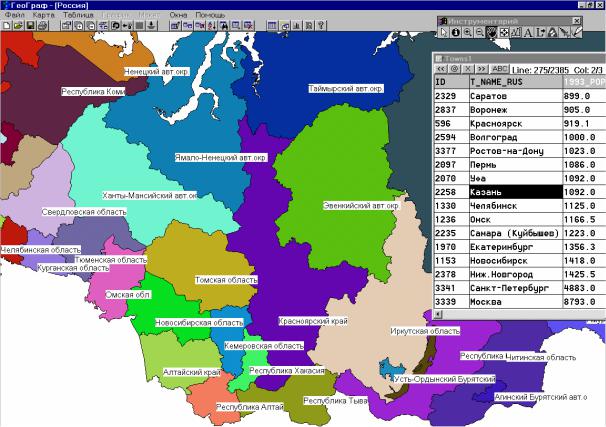The width and height of the screenshot is (606, 427).
Task: Select the Москва cell
Action: [x=516, y=302]
